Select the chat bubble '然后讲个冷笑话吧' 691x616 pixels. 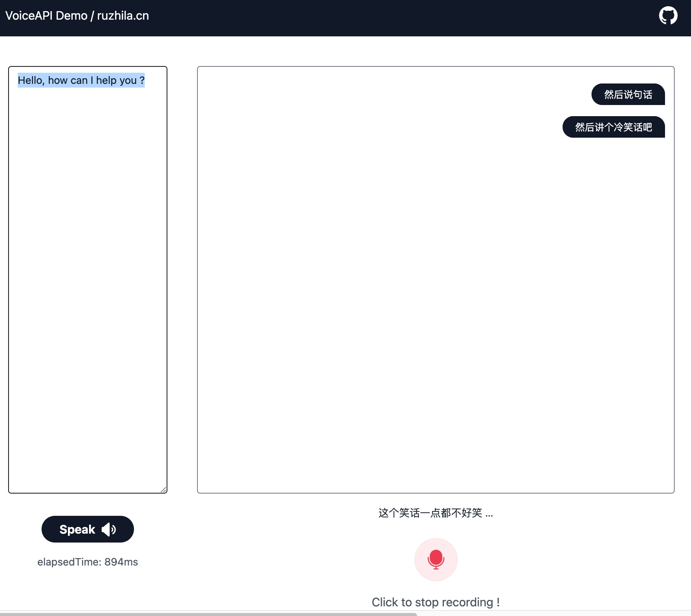pos(613,127)
